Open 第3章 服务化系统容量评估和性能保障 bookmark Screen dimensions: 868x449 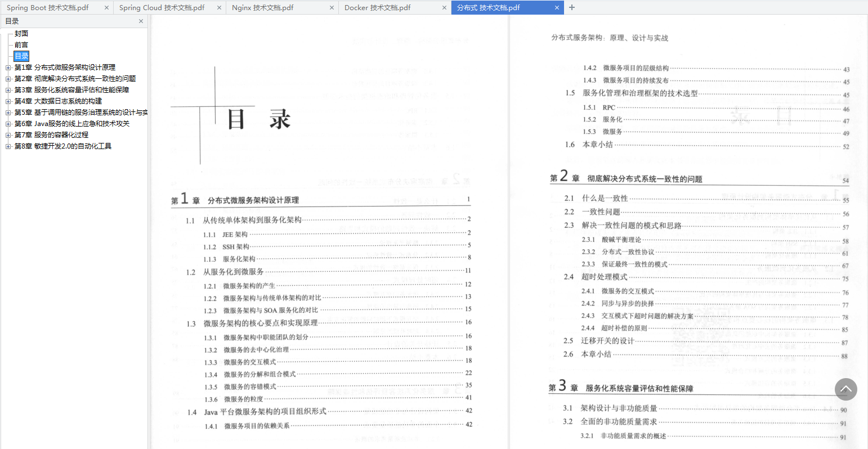pyautogui.click(x=71, y=90)
